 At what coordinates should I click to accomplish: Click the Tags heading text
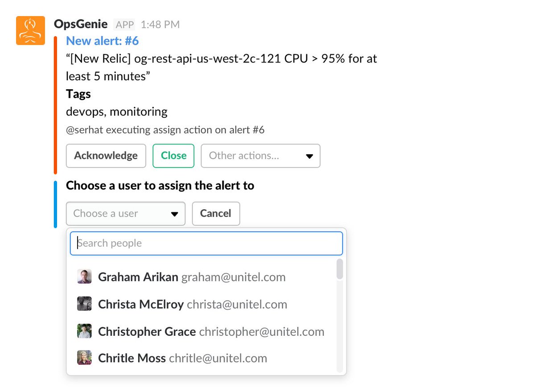[78, 94]
